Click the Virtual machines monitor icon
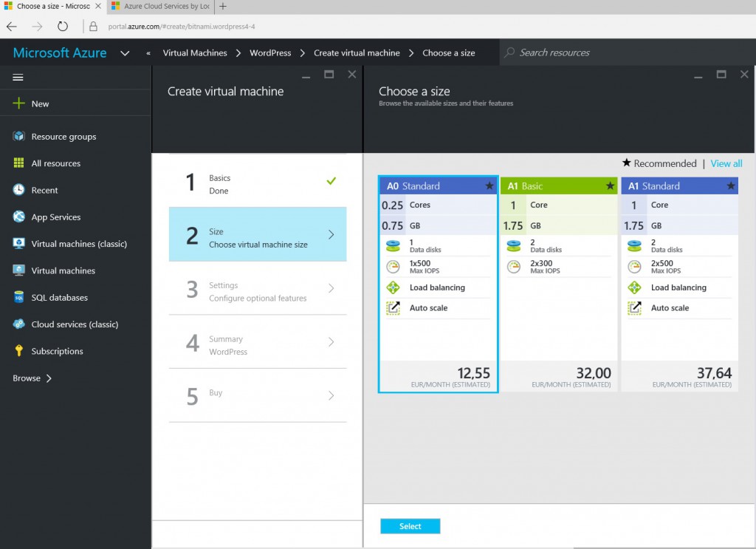 tap(18, 270)
